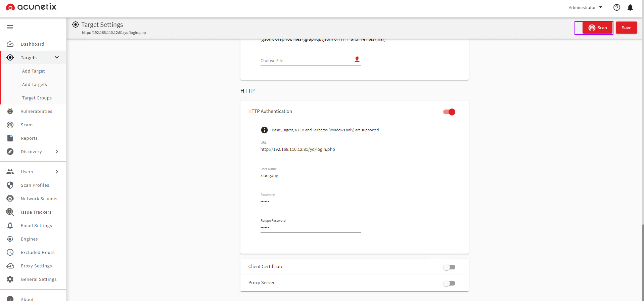Open Excluded Hours settings

pyautogui.click(x=38, y=252)
